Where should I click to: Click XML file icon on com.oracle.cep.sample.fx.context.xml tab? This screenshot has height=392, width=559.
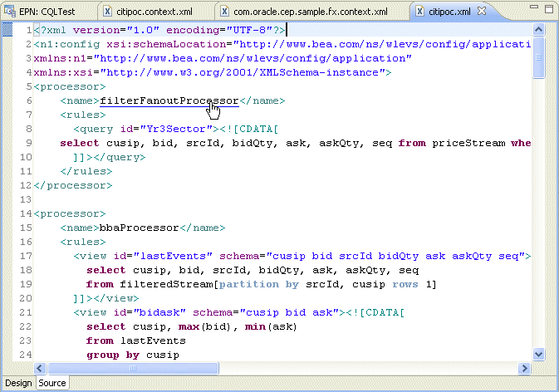click(224, 12)
